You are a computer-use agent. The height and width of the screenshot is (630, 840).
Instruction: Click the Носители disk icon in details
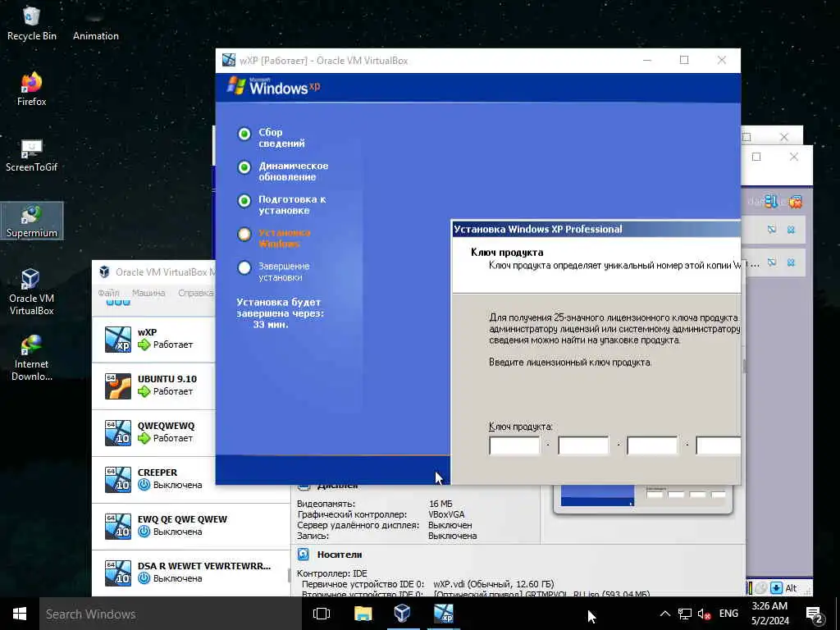coord(304,555)
